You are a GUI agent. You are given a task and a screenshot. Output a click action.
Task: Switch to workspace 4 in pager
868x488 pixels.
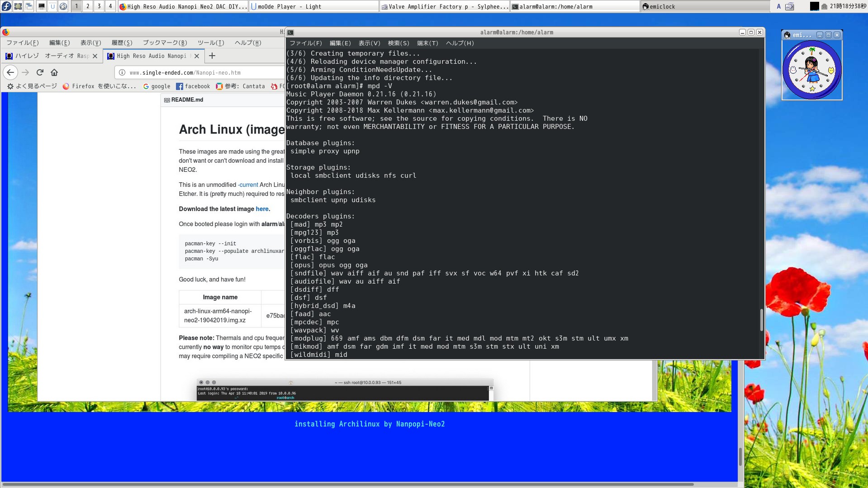pos(110,6)
